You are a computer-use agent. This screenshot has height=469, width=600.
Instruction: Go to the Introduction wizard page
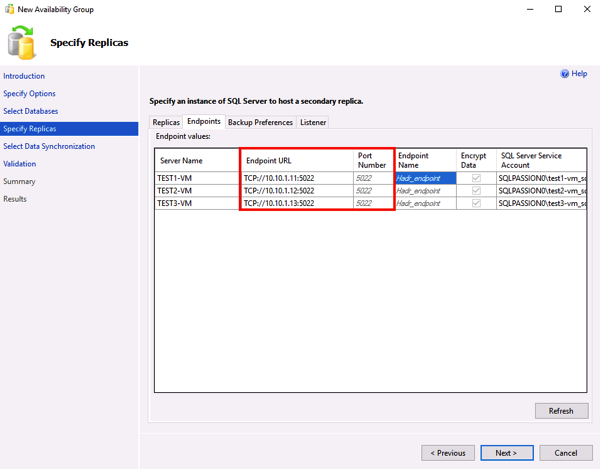pos(24,76)
